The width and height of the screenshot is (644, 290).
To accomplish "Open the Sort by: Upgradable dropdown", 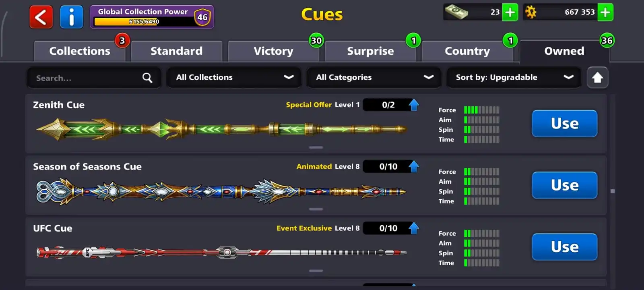I will point(514,77).
